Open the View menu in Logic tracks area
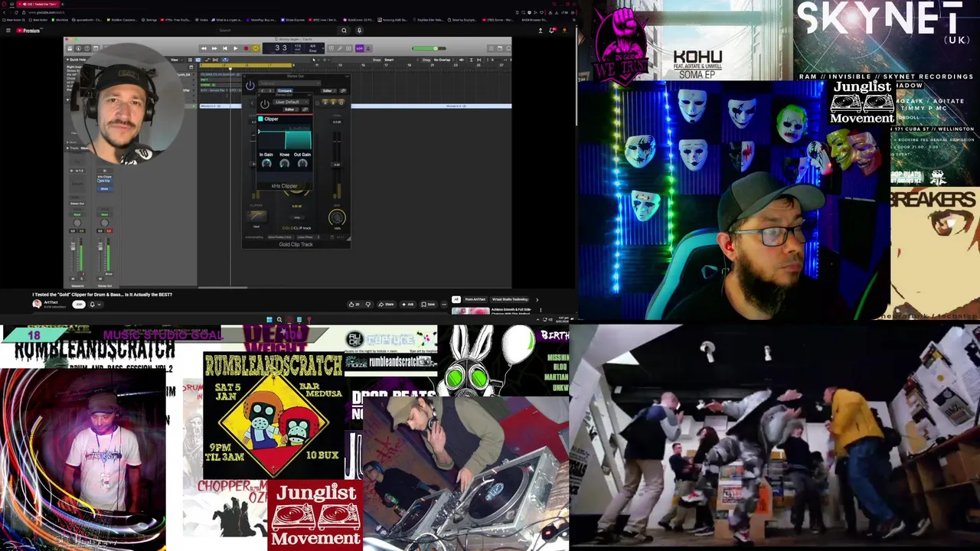980x551 pixels. [x=175, y=60]
